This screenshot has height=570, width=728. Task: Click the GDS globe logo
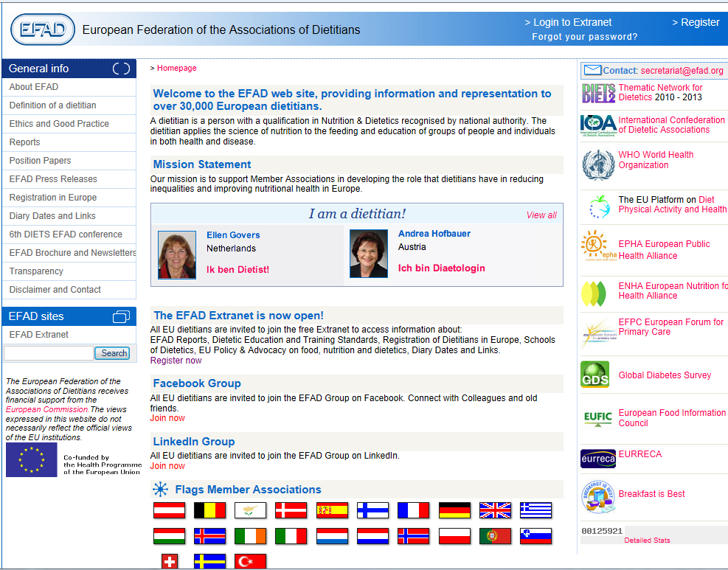pyautogui.click(x=594, y=374)
